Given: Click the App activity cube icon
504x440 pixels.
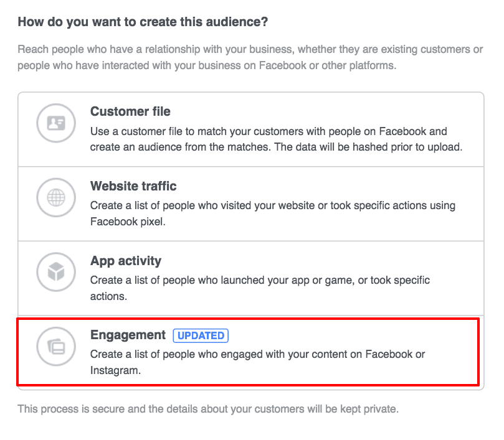Looking at the screenshot, I should (x=56, y=272).
